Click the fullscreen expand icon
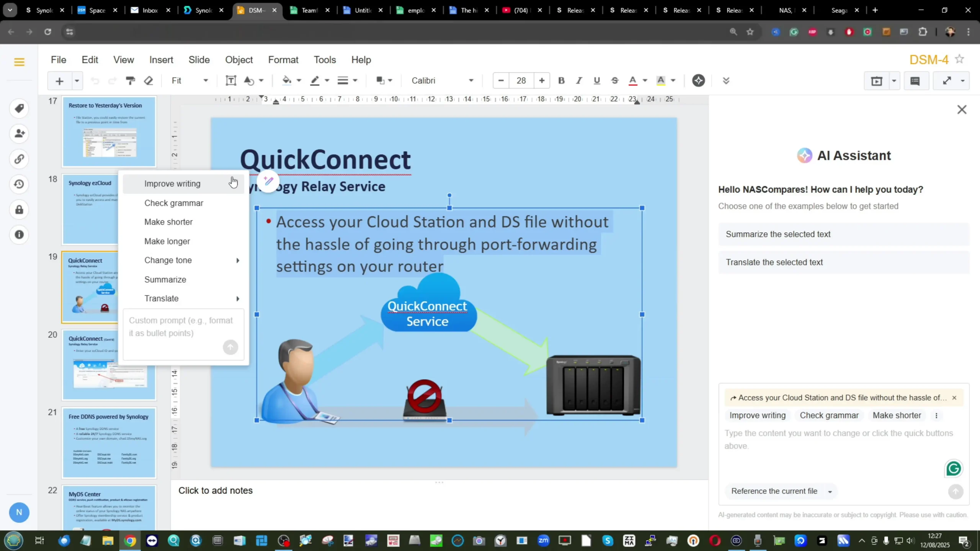 click(x=947, y=81)
